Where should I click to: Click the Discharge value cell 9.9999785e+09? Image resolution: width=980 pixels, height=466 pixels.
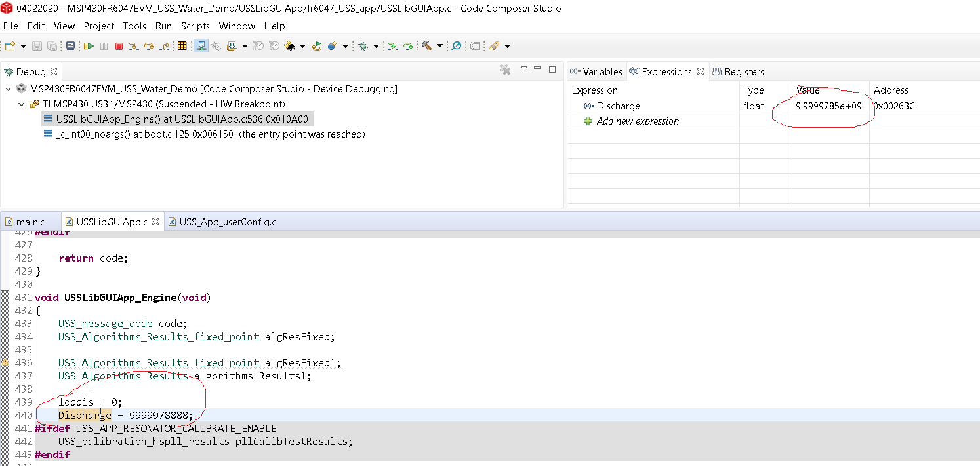pos(828,106)
